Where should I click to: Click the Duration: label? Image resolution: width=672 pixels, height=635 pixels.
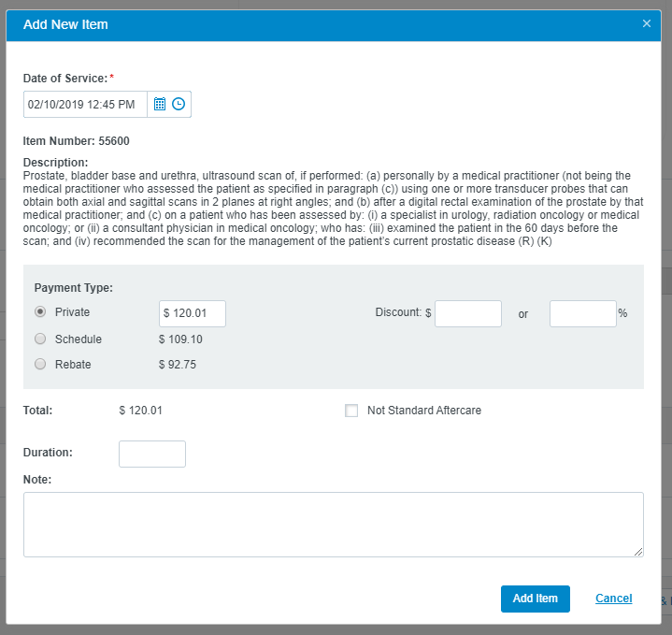48,453
